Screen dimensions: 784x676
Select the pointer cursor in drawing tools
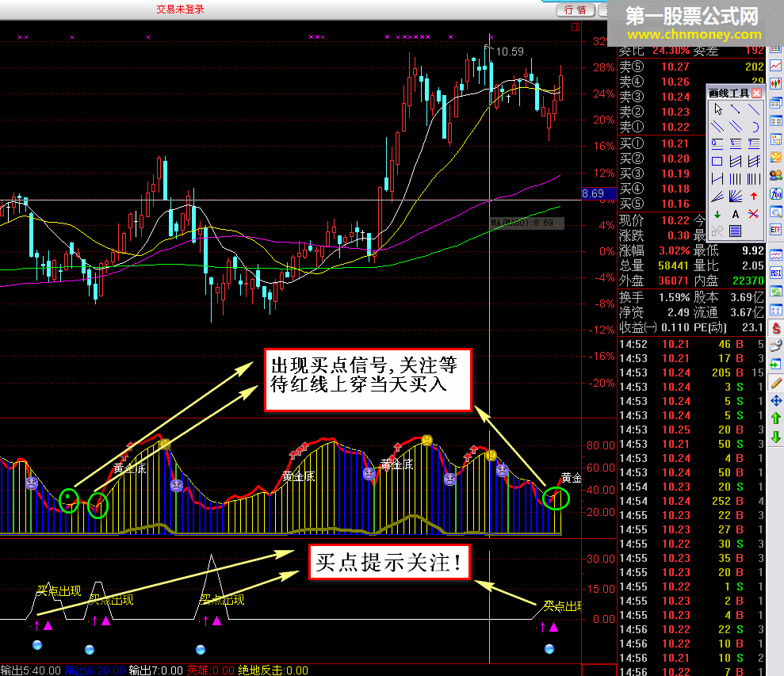point(717,109)
